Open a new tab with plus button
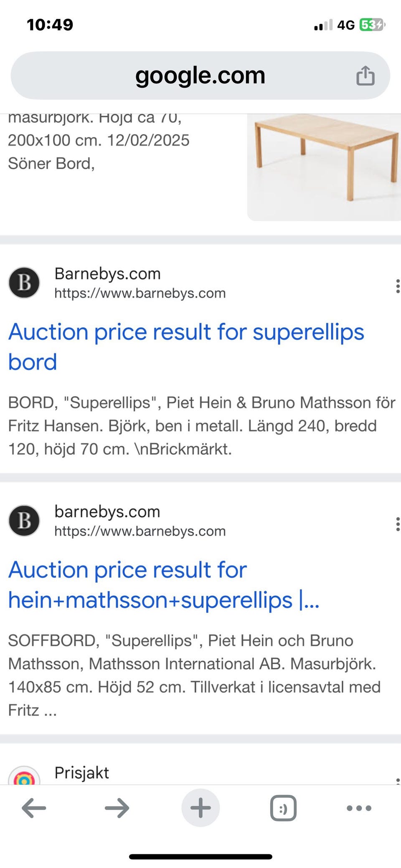This screenshot has height=868, width=401. point(200,808)
